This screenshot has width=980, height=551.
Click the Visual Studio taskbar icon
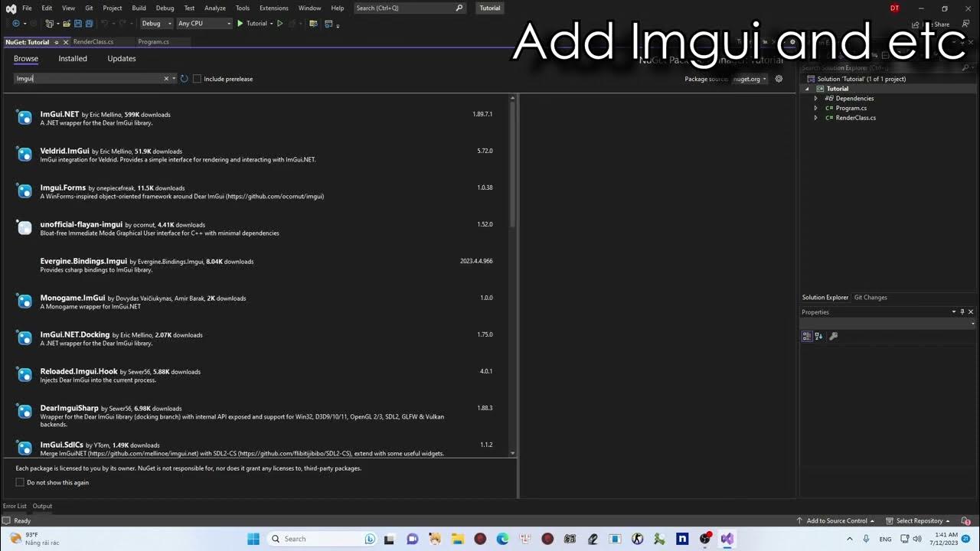coord(727,539)
